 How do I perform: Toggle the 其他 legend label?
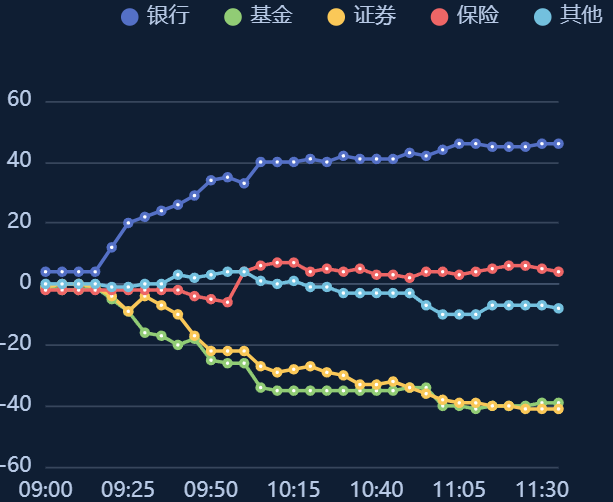point(581,16)
